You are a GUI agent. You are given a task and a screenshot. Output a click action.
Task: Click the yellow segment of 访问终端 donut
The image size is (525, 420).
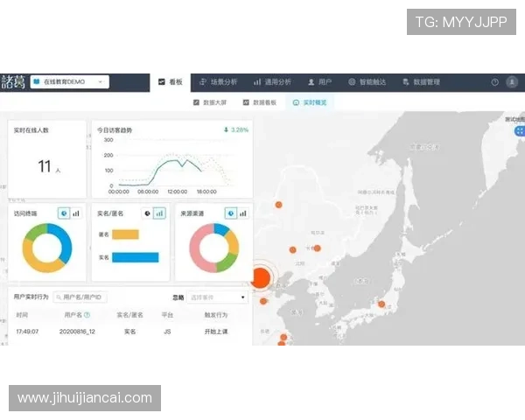35,262
